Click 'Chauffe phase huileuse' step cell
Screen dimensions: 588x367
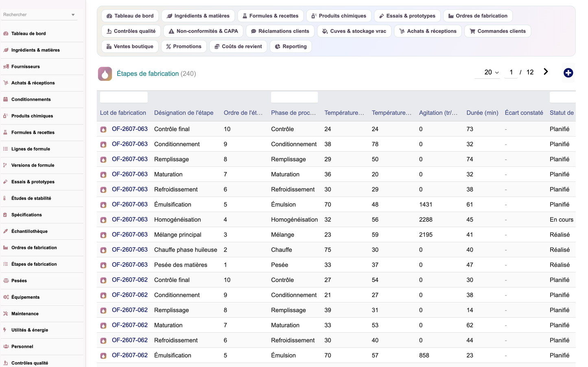coord(186,250)
